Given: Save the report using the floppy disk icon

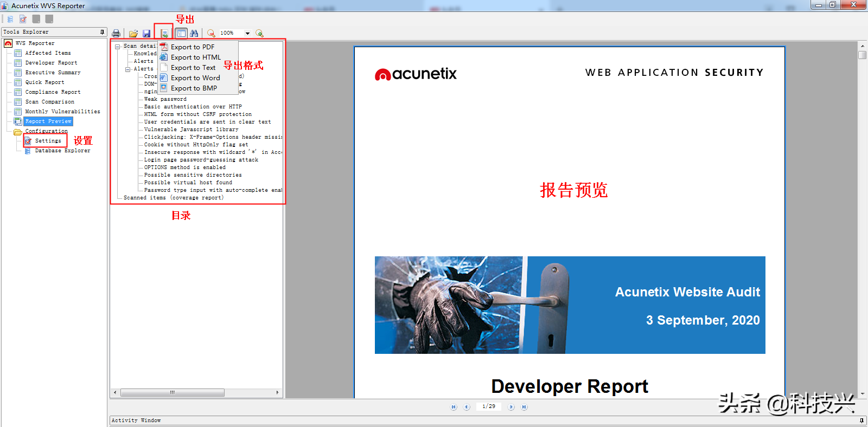Looking at the screenshot, I should tap(146, 34).
